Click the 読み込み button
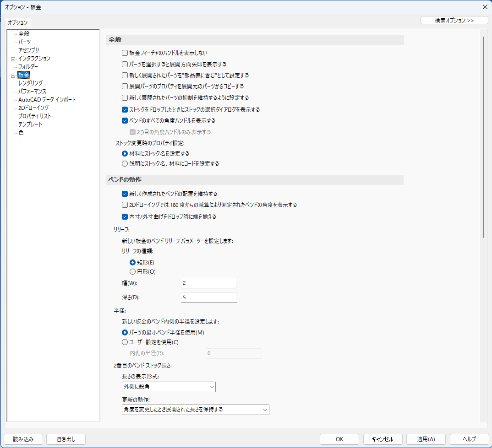Screen dimensions: 492x448 click(x=23, y=439)
